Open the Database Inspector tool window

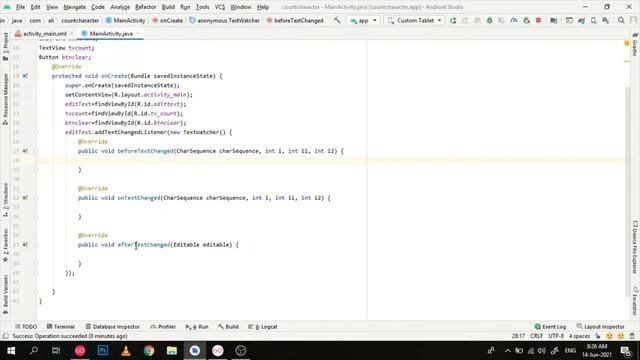click(x=113, y=327)
